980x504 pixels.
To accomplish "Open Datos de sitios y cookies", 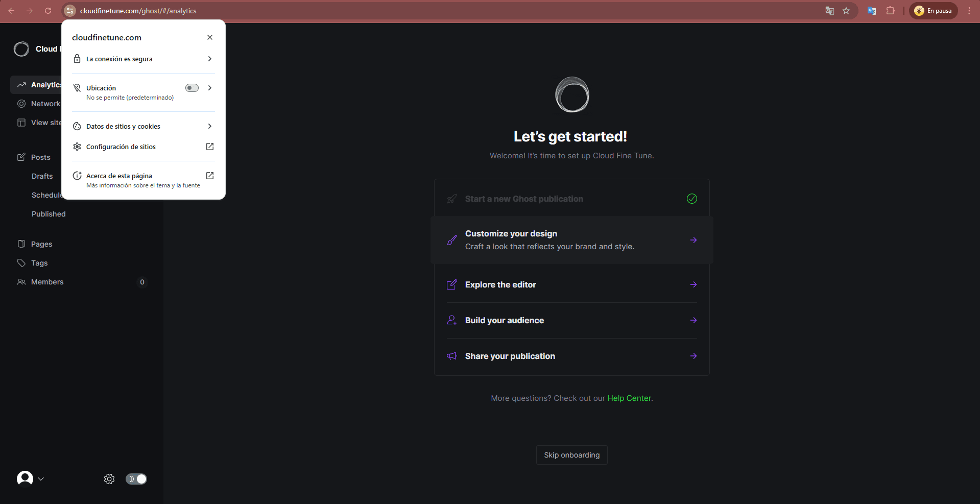I will point(144,126).
